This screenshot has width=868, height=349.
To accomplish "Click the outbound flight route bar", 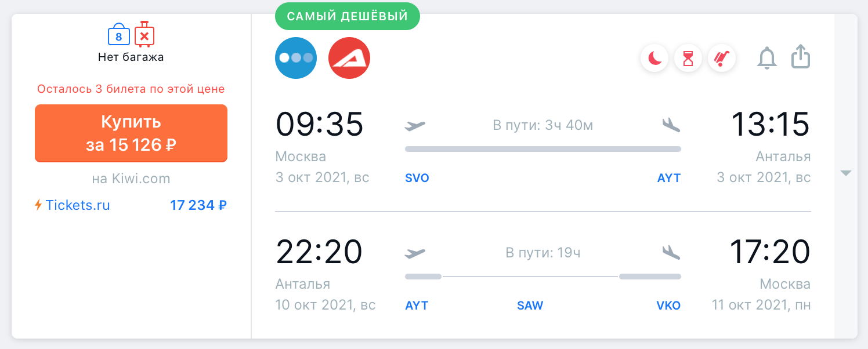I will pos(543,149).
